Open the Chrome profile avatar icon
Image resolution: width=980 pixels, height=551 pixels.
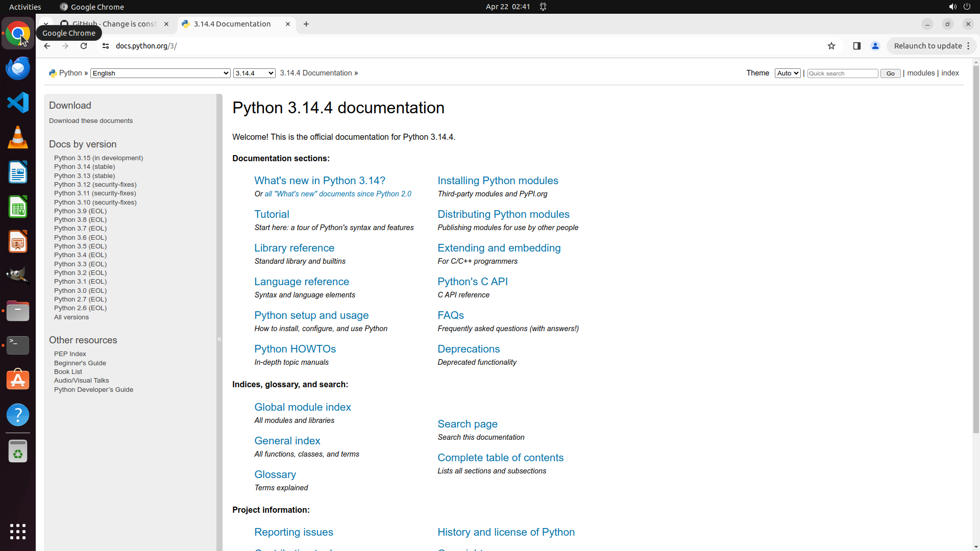click(875, 46)
